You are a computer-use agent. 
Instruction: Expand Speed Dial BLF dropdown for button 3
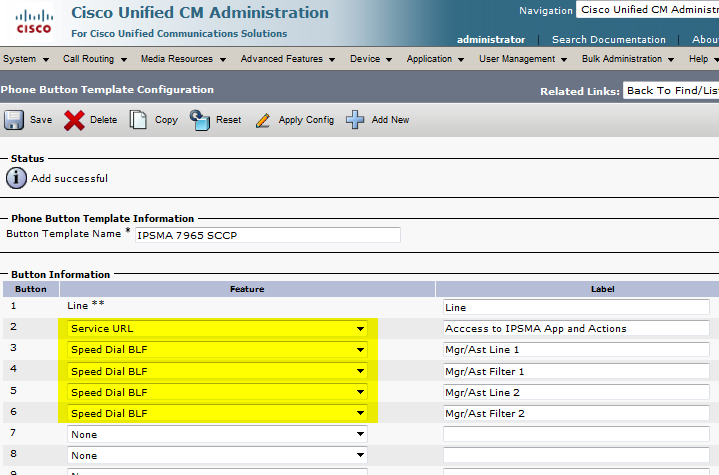pos(217,350)
